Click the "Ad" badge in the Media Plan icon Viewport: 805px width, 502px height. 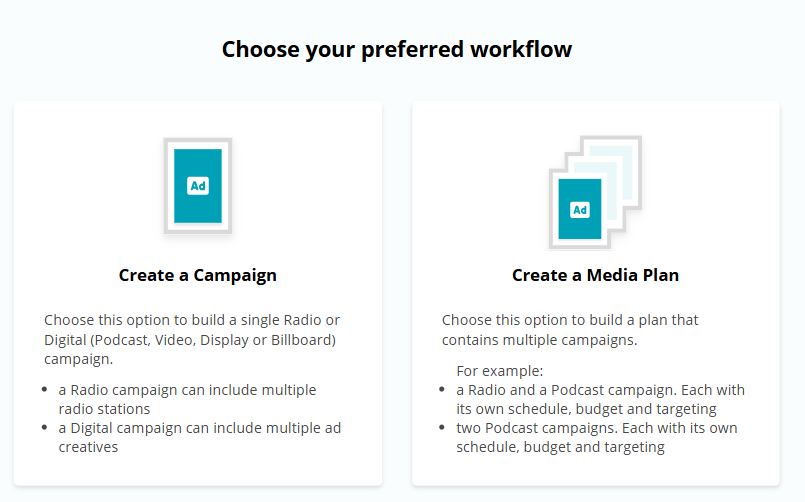point(580,210)
